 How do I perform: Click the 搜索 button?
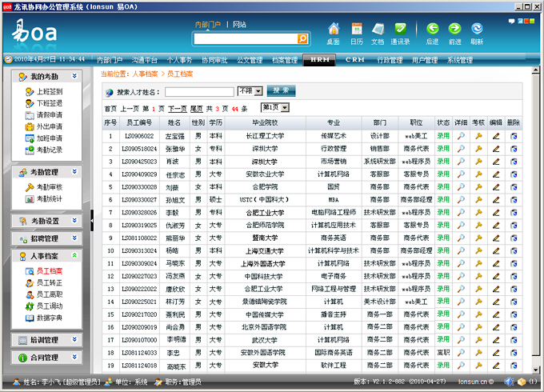[x=281, y=91]
